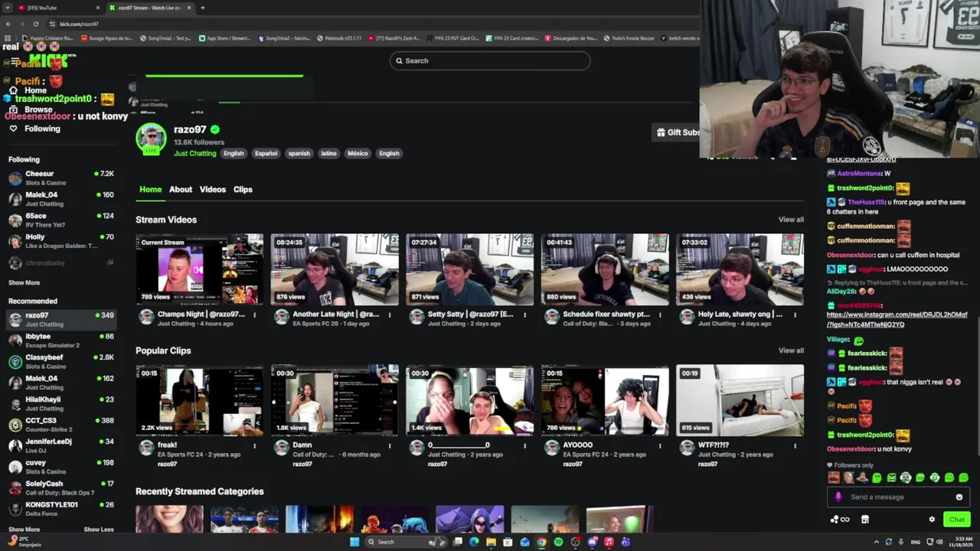The height and width of the screenshot is (551, 980).
Task: Open the Instagram reel link in chat
Action: 897,319
